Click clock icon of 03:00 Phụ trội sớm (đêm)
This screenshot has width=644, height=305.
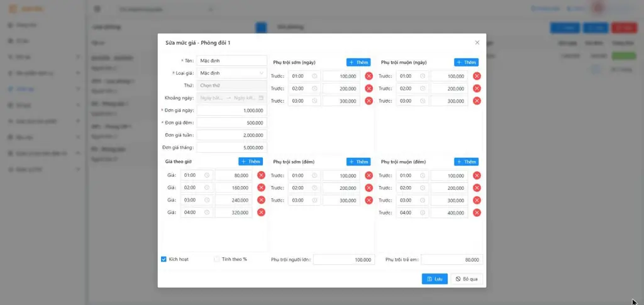[x=314, y=200]
